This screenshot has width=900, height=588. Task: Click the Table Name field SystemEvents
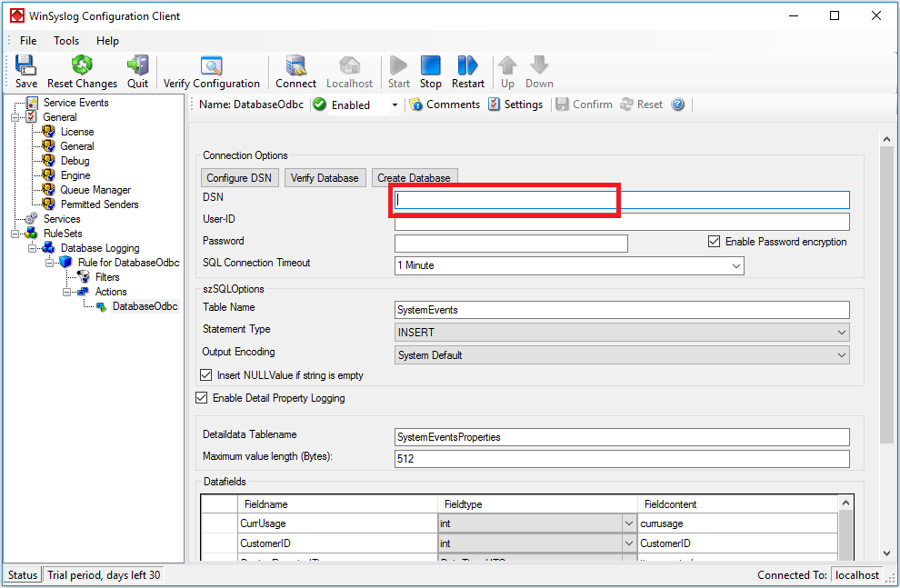(x=622, y=310)
